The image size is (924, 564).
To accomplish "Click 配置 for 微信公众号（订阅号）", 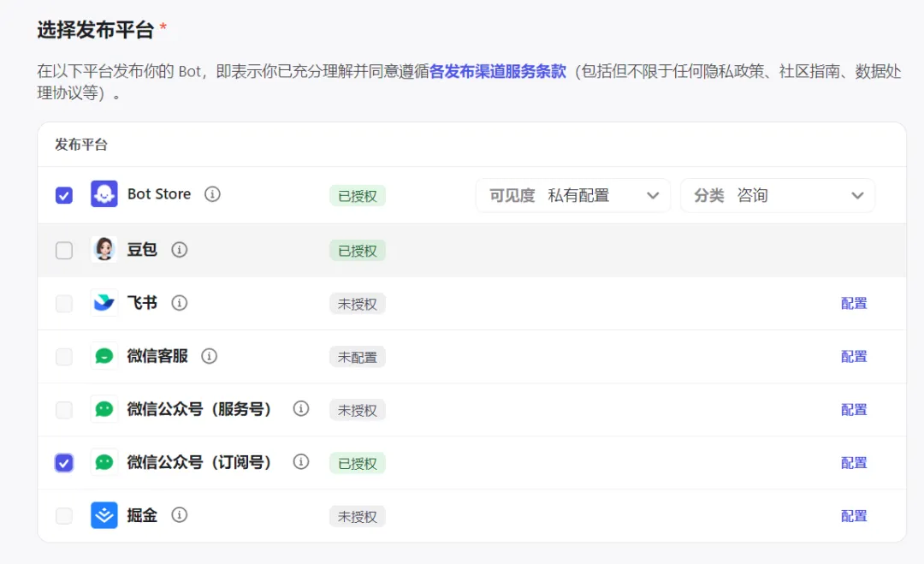I will coord(854,463).
